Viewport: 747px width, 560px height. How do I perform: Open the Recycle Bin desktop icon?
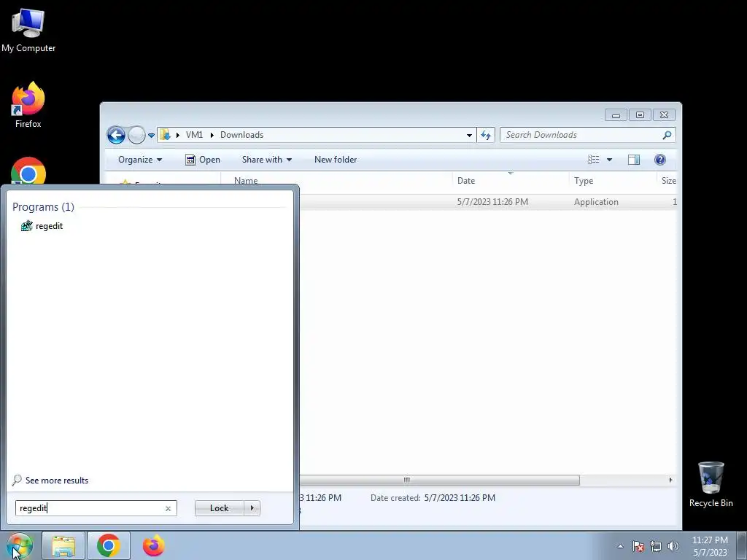711,484
